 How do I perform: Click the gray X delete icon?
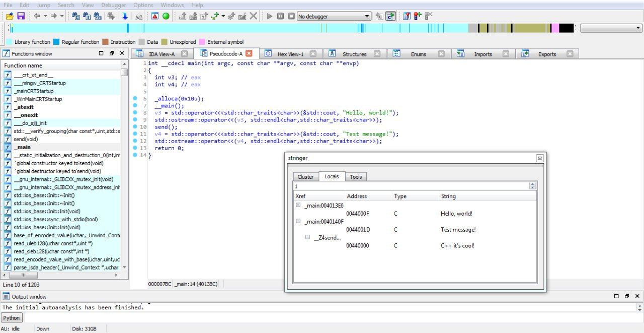tap(254, 16)
